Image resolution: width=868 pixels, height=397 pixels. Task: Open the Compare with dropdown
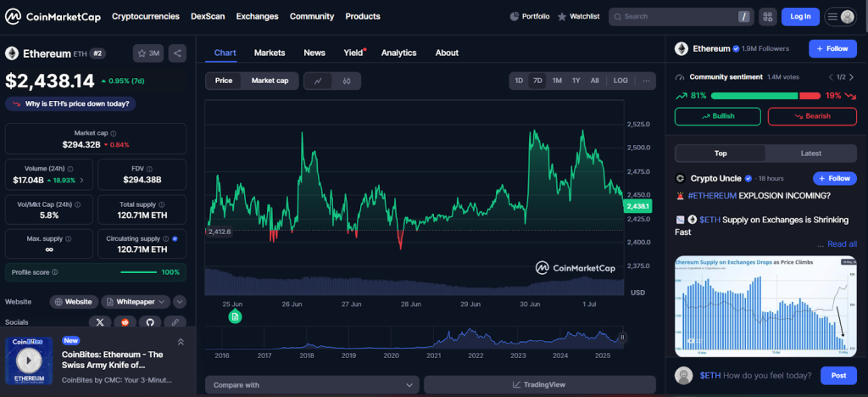tap(312, 385)
